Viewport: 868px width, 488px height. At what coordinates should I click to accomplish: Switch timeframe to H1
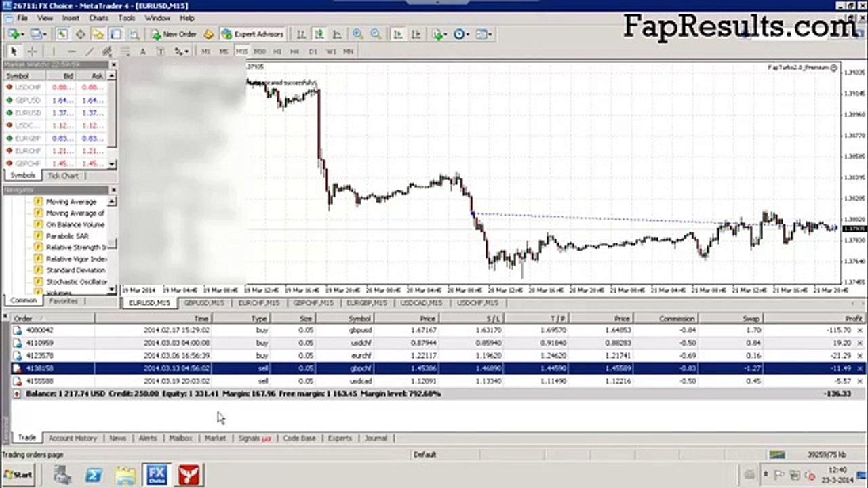[x=277, y=52]
